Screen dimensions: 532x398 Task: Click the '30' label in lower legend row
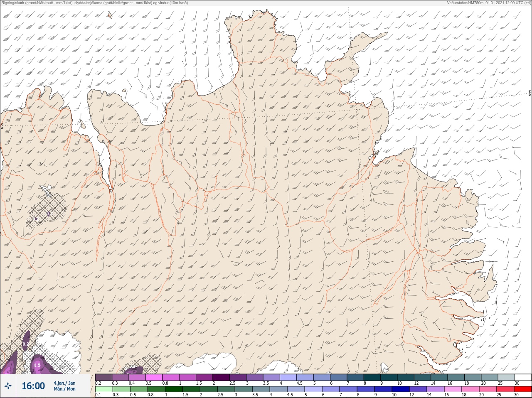(x=517, y=395)
